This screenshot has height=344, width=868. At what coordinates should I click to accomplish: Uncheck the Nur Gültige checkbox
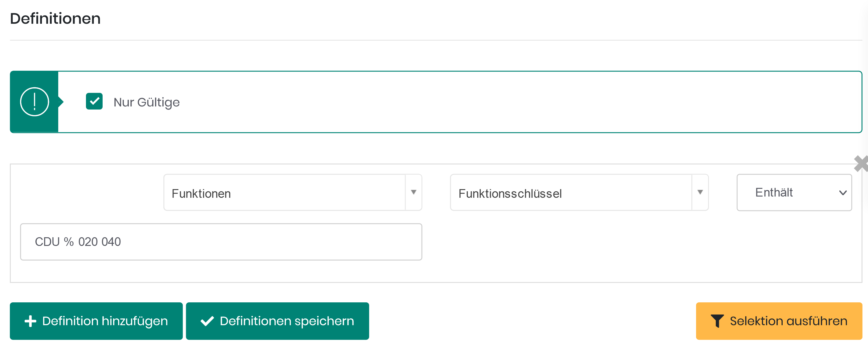(x=94, y=101)
